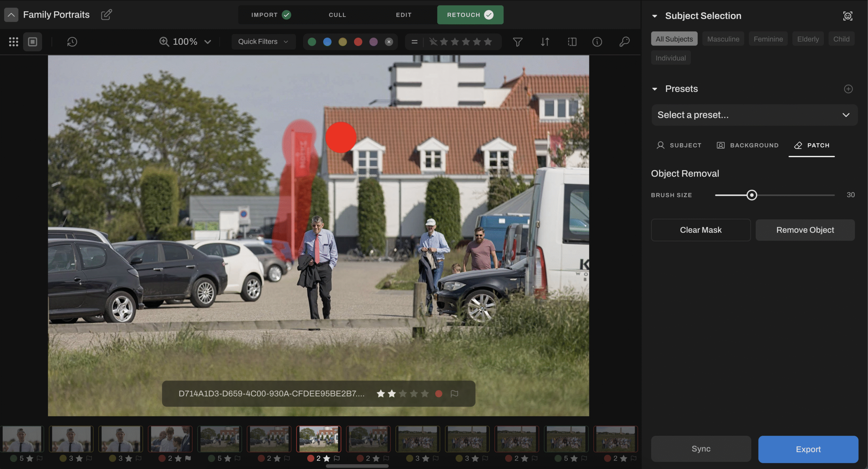Show image info panel
This screenshot has width=868, height=469.
597,42
